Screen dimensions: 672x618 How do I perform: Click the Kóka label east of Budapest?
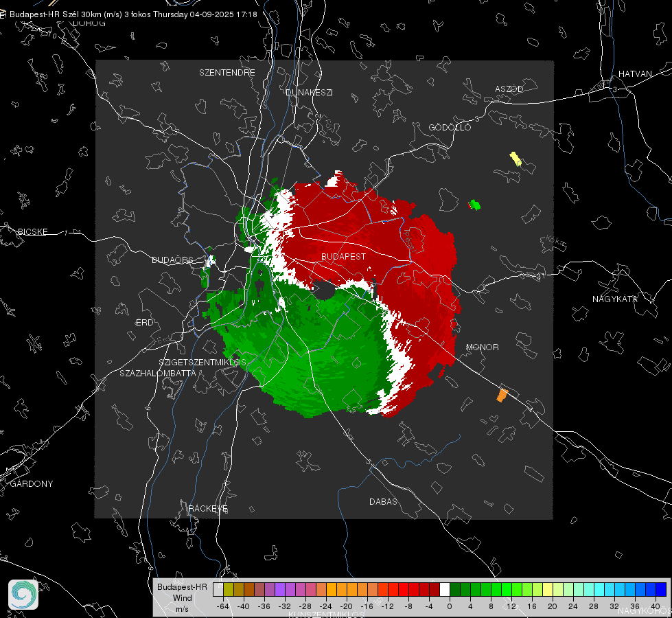[556, 242]
